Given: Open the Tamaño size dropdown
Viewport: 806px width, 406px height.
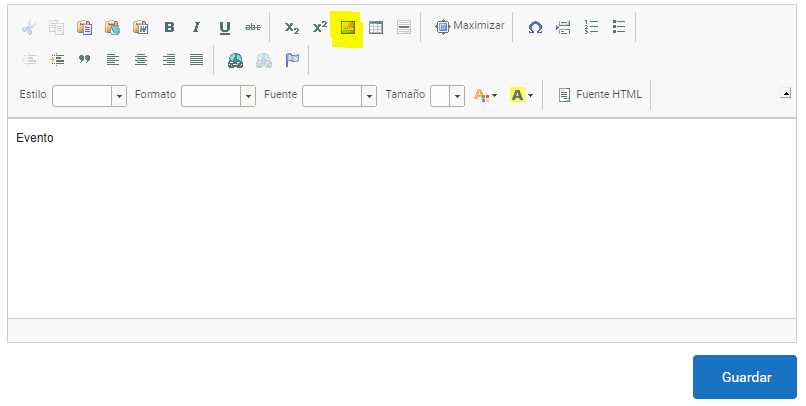Looking at the screenshot, I should pos(448,96).
